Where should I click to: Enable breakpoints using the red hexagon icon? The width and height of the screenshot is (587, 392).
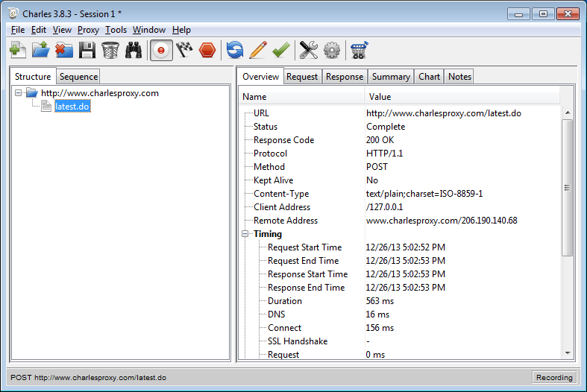(x=207, y=50)
